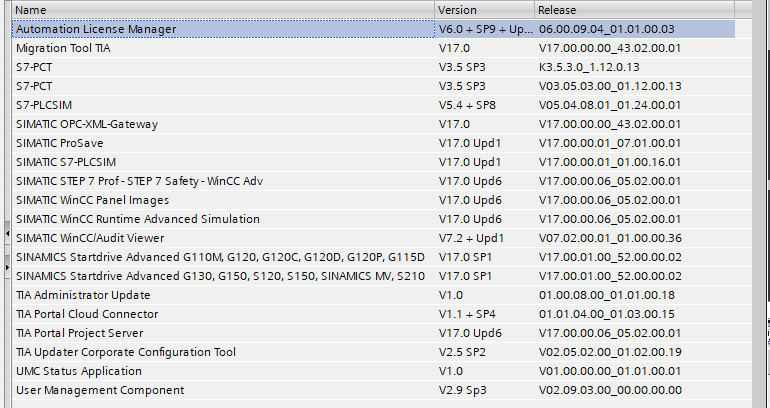
Task: Click release value 01.01.04.00_01.03.00.15
Action: point(606,314)
